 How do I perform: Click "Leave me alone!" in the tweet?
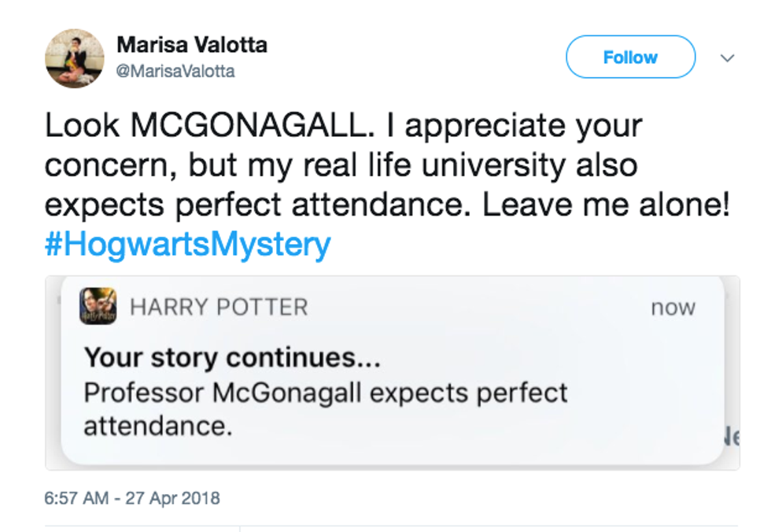pos(606,205)
